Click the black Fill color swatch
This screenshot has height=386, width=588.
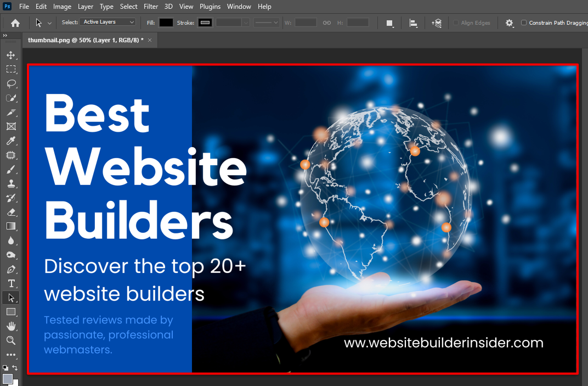coord(166,23)
